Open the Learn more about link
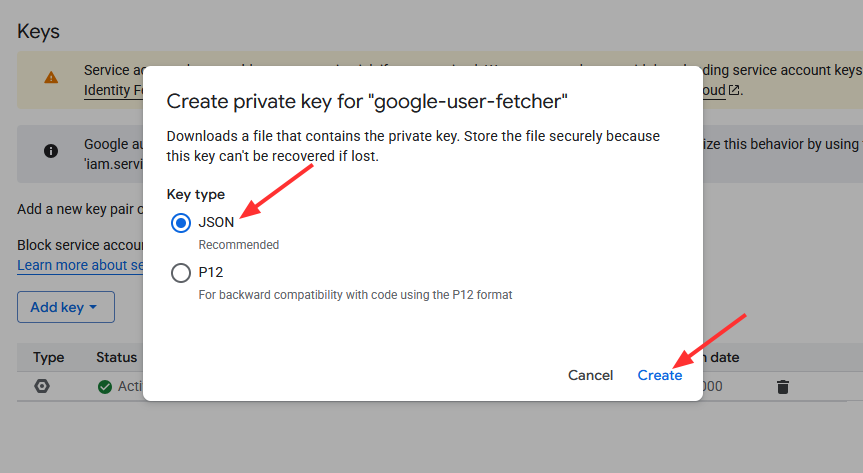This screenshot has width=863, height=473. (80, 265)
